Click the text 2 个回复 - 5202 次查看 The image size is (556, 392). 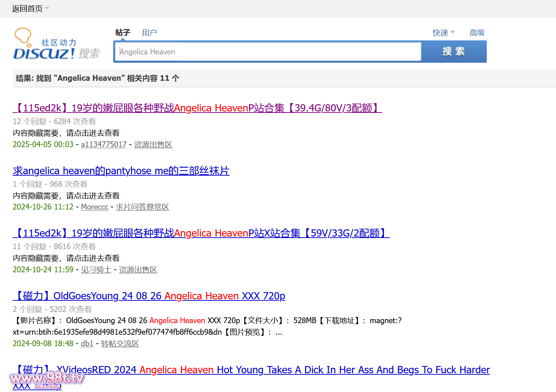click(x=52, y=309)
